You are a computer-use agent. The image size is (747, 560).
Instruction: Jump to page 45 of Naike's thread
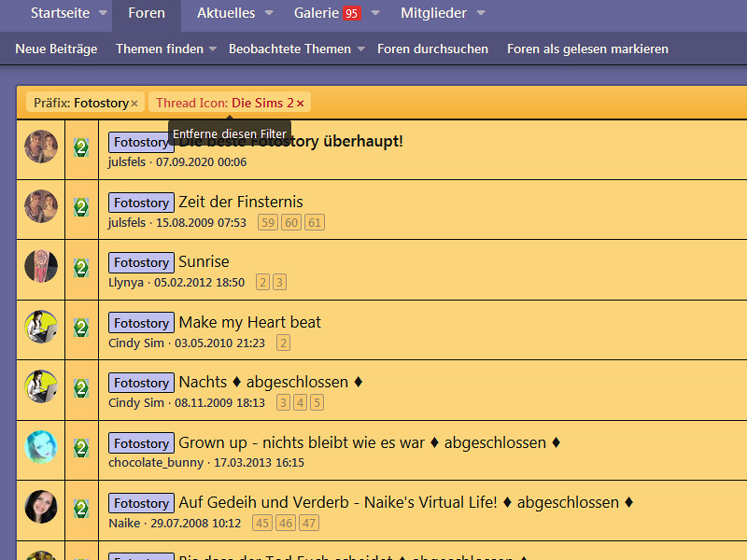[x=262, y=524]
